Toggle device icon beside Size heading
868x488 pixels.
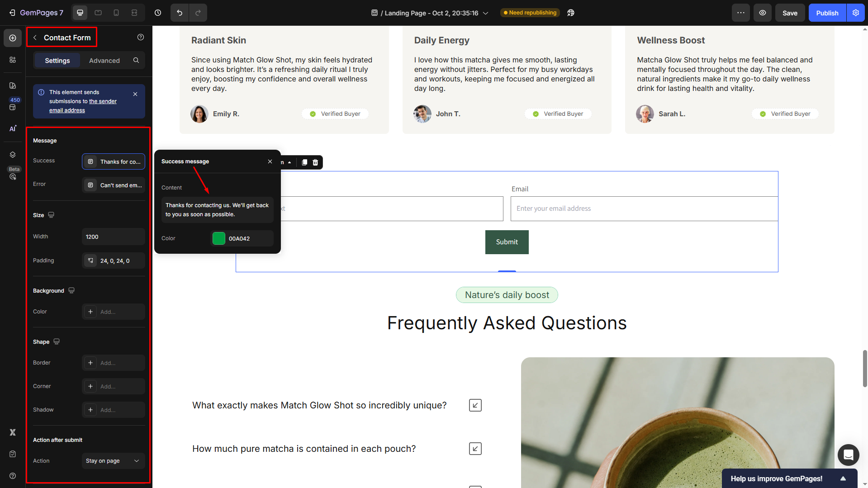click(51, 215)
